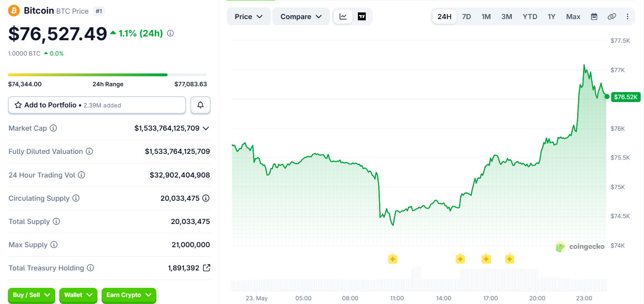Select the YTD time range
This screenshot has width=644, height=304.
click(x=530, y=17)
